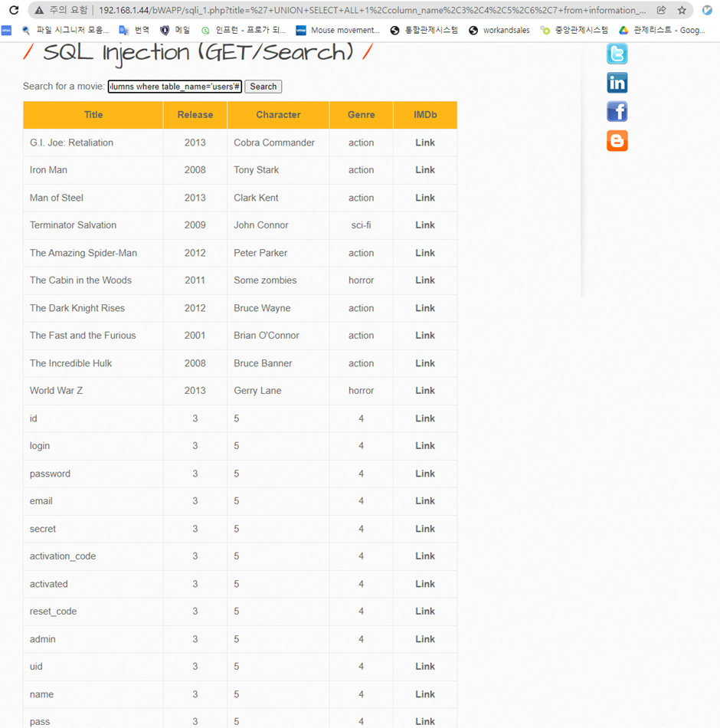This screenshot has width=720, height=728.
Task: Open the 통합관제시스템 bookmark
Action: [x=424, y=30]
